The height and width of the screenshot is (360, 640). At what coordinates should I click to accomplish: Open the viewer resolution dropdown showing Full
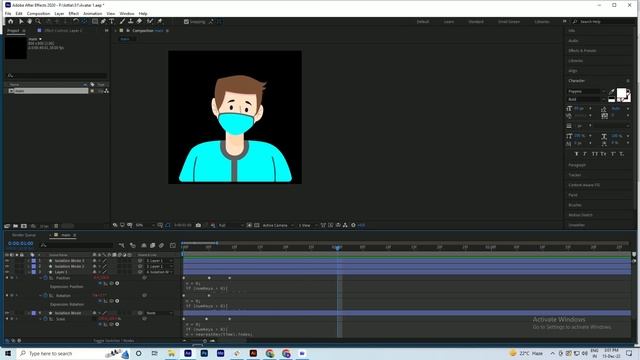231,225
